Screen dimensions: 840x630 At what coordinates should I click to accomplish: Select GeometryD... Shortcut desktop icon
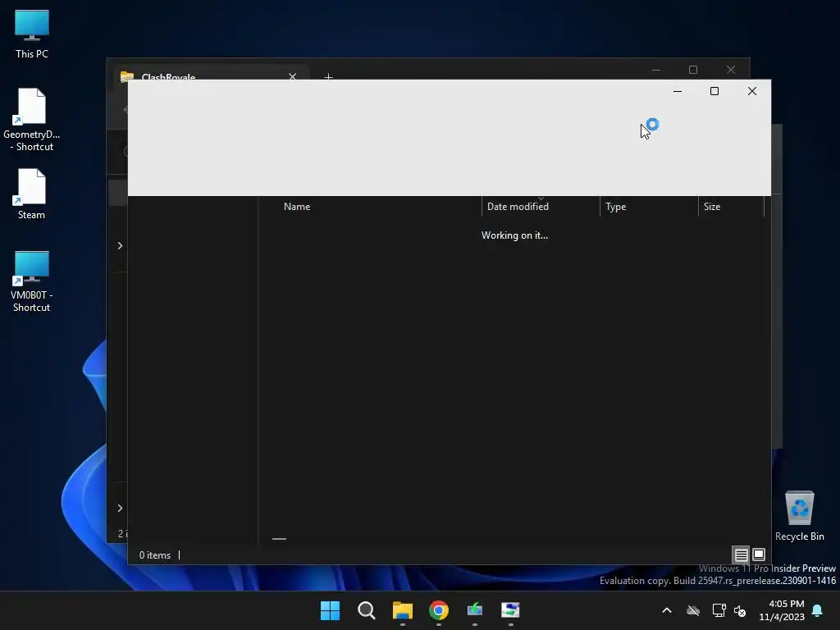32,120
